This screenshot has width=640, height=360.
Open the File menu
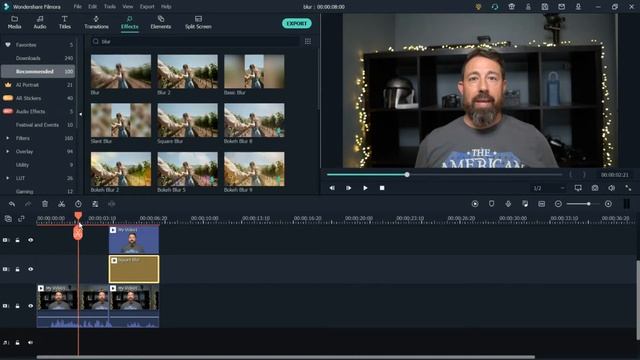[x=78, y=7]
